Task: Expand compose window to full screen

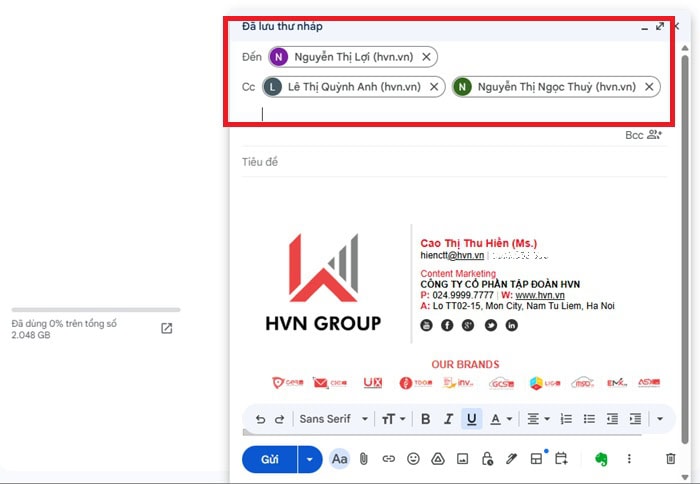Action: [660, 26]
